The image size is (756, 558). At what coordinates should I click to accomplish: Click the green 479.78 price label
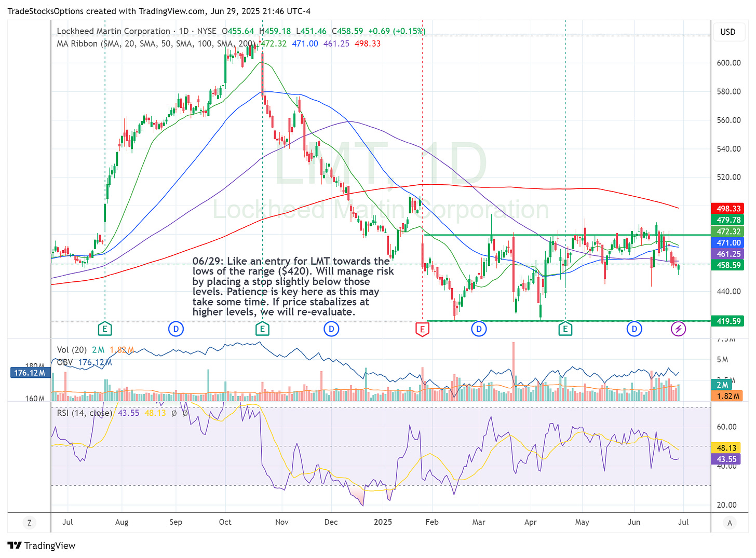tap(728, 220)
